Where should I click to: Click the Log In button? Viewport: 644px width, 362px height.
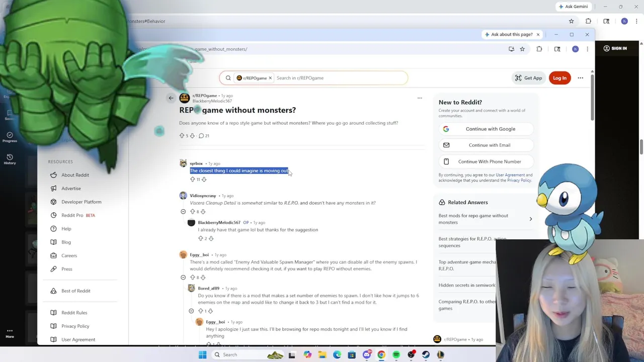[559, 78]
